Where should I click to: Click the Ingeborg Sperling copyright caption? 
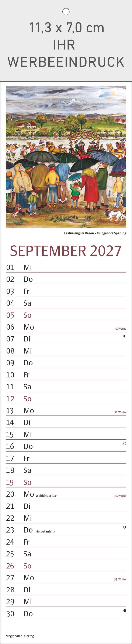pos(112,233)
